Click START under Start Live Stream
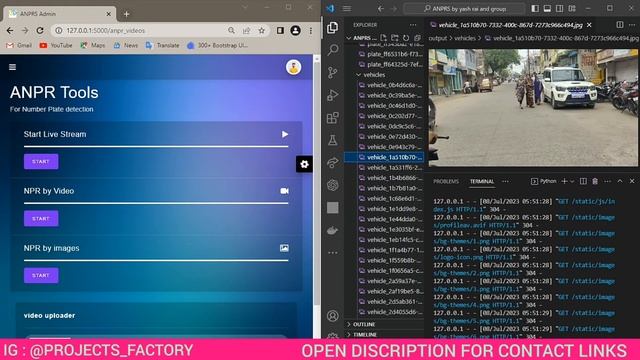Image resolution: width=640 pixels, height=360 pixels. click(x=41, y=162)
